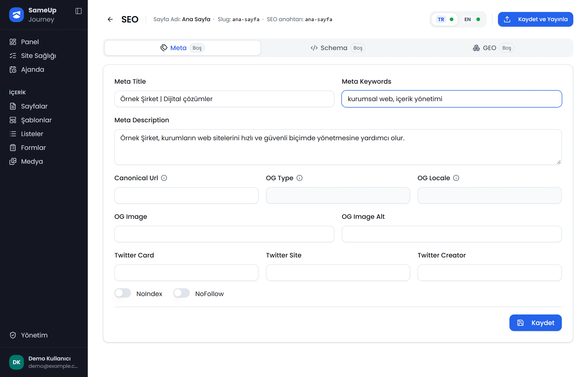Viewport: 588px width, 377px height.
Task: Click the OG Locale info icon
Action: [456, 178]
